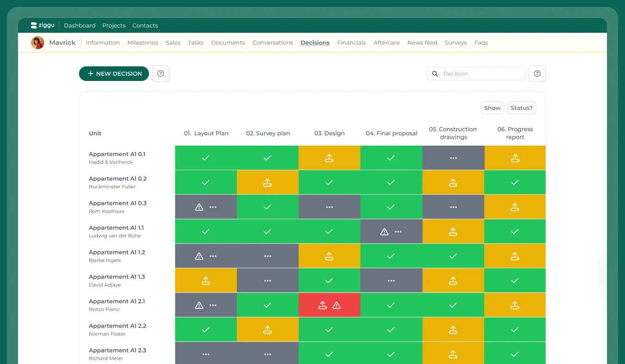The height and width of the screenshot is (364, 625).
Task: Click warning icon in A1 2.1 Layout Plan
Action: click(x=199, y=305)
